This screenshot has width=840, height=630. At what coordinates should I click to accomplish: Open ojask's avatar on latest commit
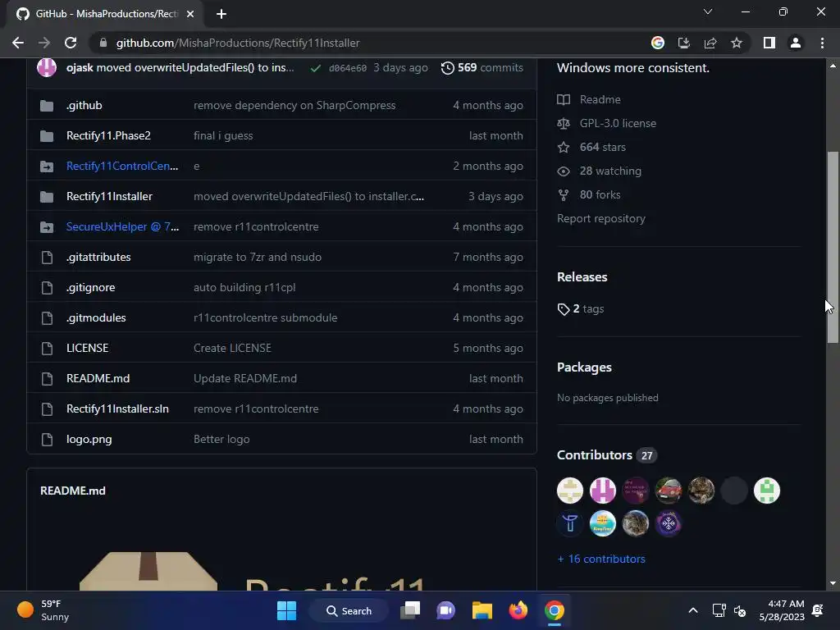pyautogui.click(x=47, y=67)
